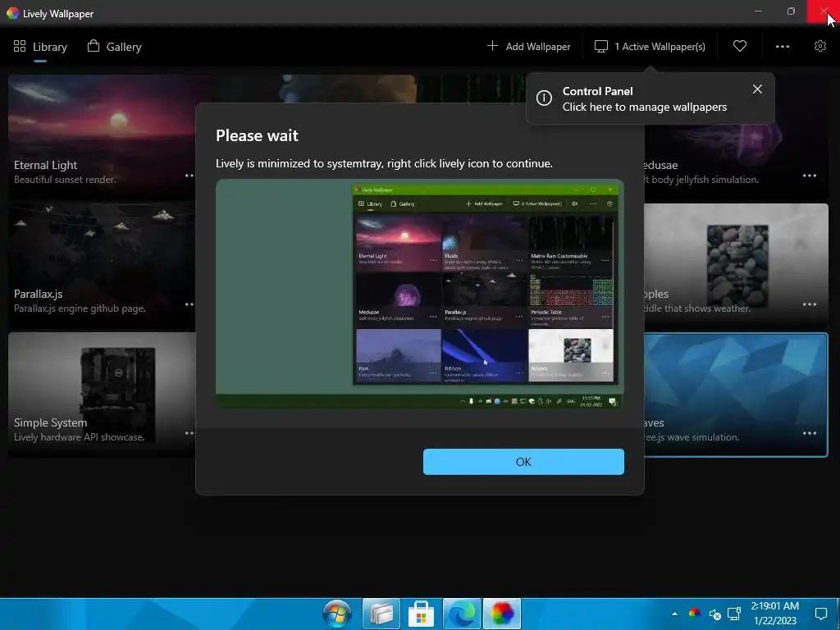
Task: Click 'Click here to manage wallpapers' text
Action: tap(645, 107)
